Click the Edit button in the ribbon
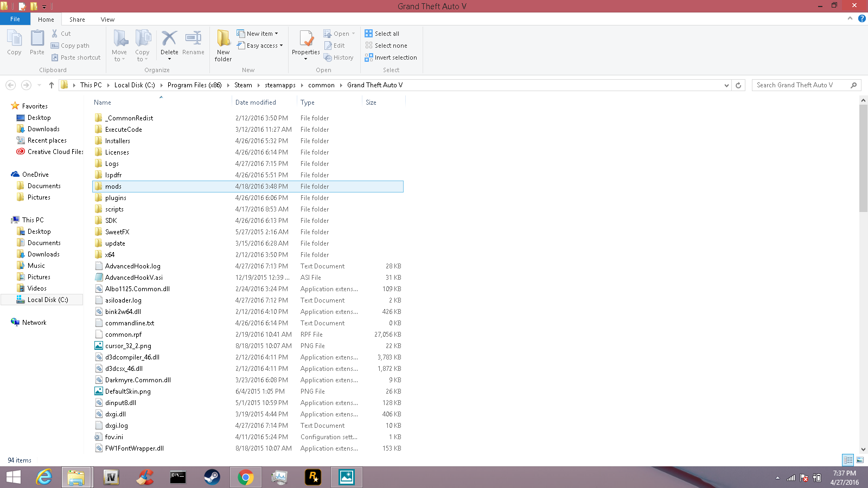 click(334, 46)
